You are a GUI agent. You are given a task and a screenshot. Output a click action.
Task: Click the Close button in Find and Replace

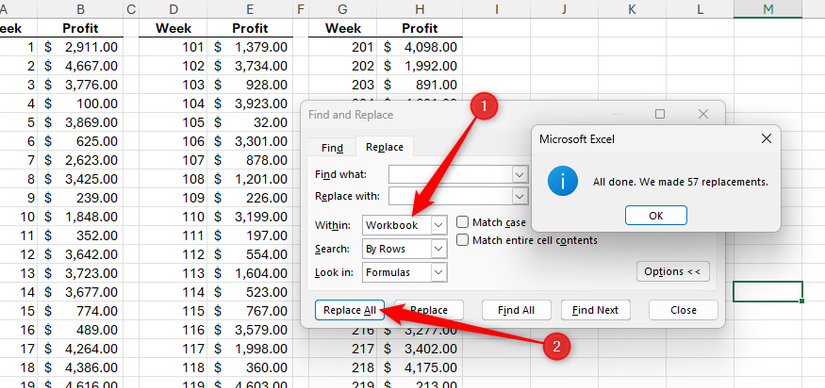point(683,310)
